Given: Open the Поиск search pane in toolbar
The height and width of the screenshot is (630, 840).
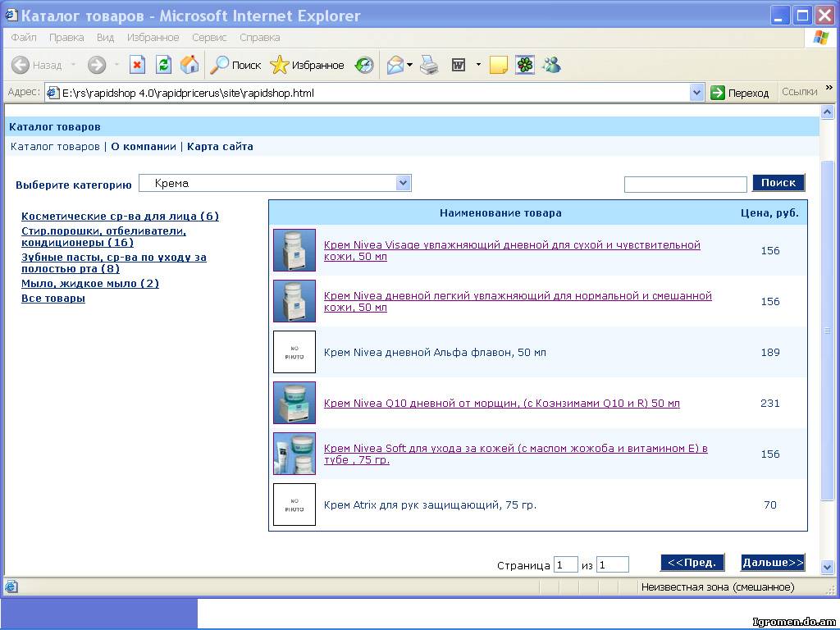Looking at the screenshot, I should click(x=235, y=66).
